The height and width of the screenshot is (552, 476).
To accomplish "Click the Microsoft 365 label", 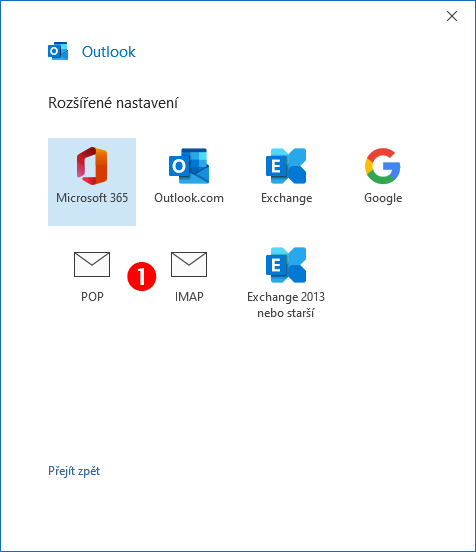I will (92, 198).
